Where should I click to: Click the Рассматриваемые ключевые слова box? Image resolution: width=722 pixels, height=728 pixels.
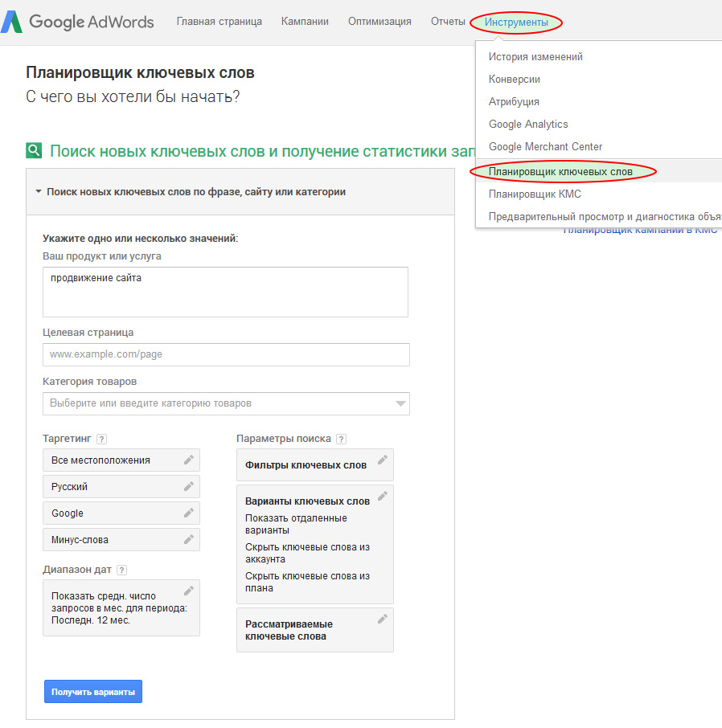tap(315, 630)
